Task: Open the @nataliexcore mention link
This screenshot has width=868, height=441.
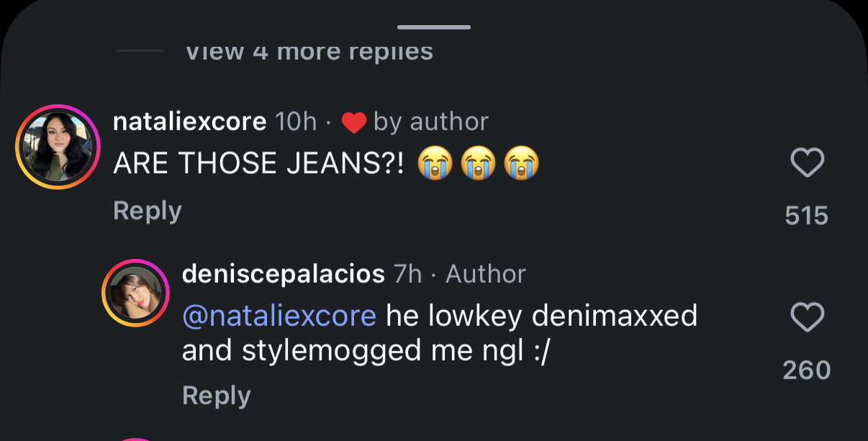Action: tap(279, 316)
